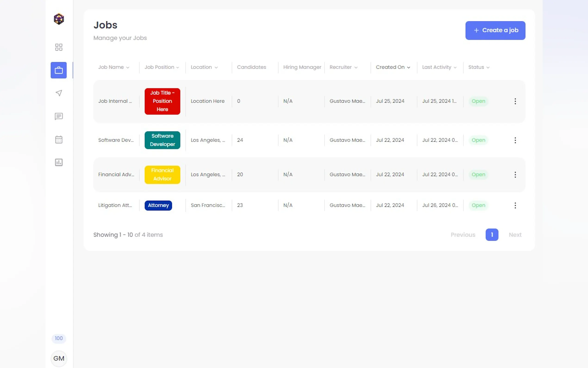The image size is (588, 368).
Task: Sort by Job Name column dropdown
Action: click(x=113, y=67)
